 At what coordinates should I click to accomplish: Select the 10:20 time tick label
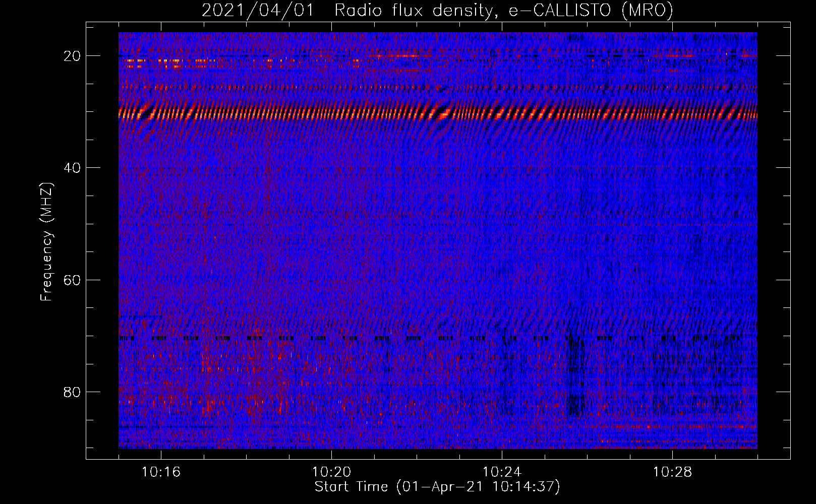click(x=331, y=472)
